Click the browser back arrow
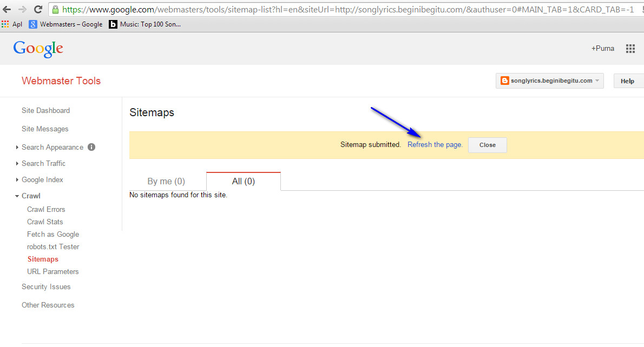Screen dimensions: 644x347 point(6,9)
